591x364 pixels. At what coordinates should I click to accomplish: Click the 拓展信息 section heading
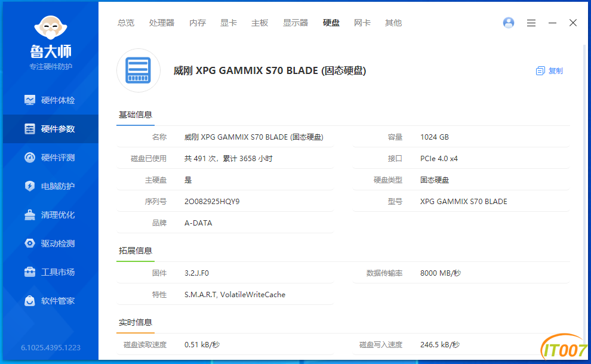[x=136, y=251]
